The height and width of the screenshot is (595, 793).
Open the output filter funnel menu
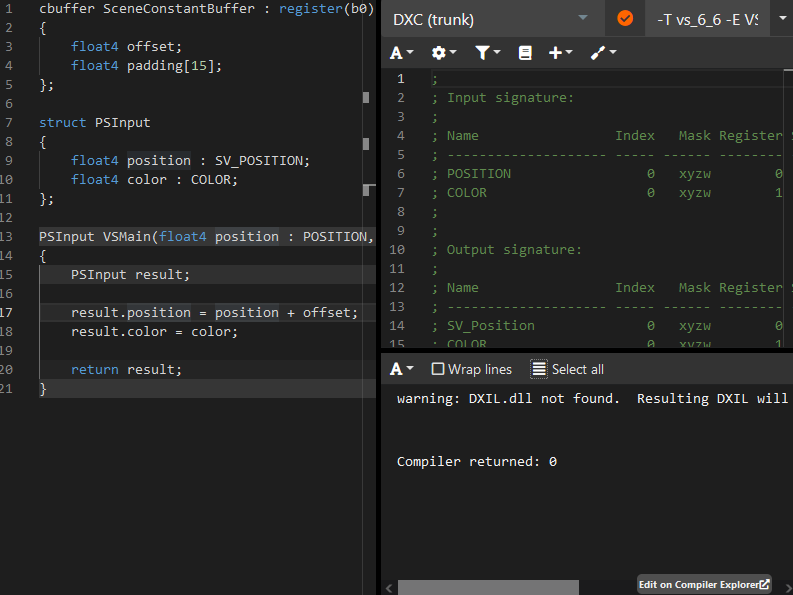click(488, 53)
